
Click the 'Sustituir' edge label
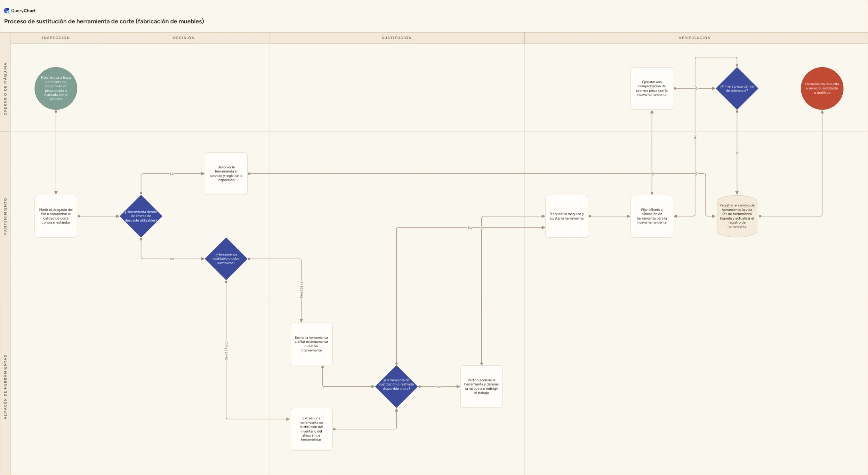(226, 350)
